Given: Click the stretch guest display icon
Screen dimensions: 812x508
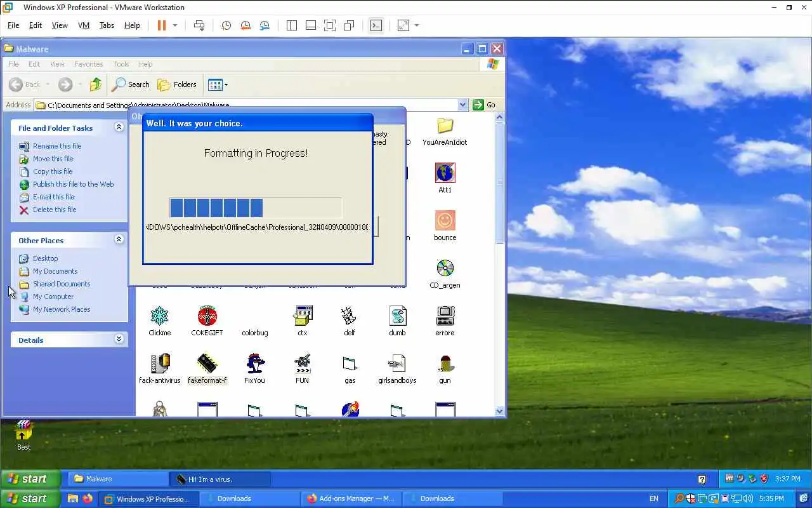Looking at the screenshot, I should click(x=403, y=25).
